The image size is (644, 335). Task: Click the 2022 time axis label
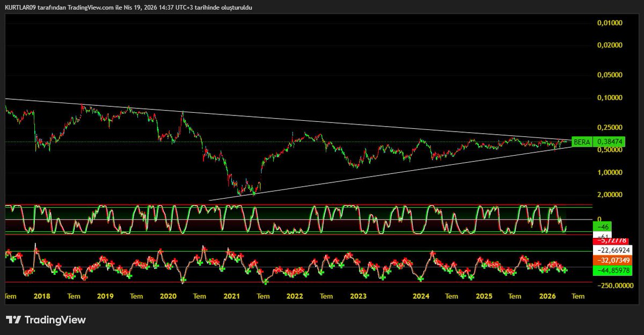pyautogui.click(x=295, y=296)
